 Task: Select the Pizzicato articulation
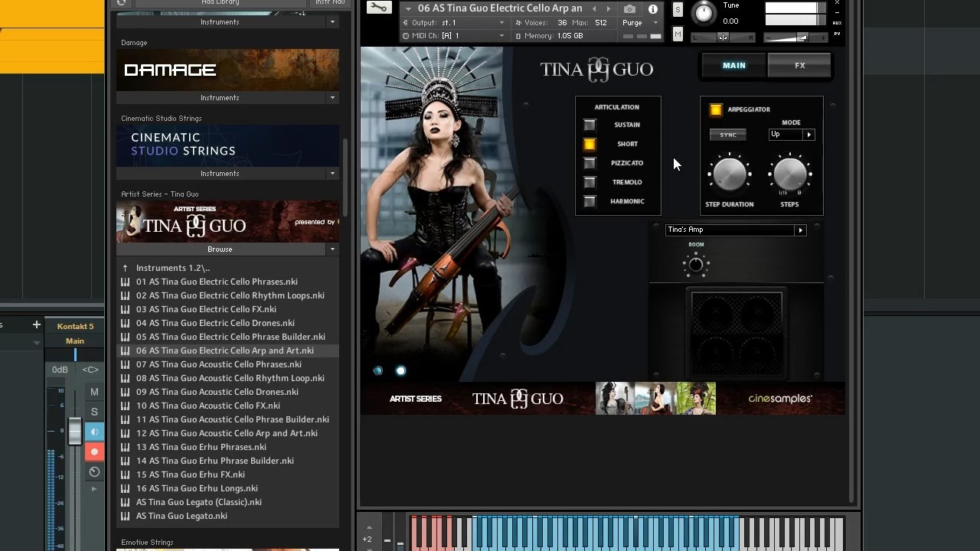click(590, 163)
